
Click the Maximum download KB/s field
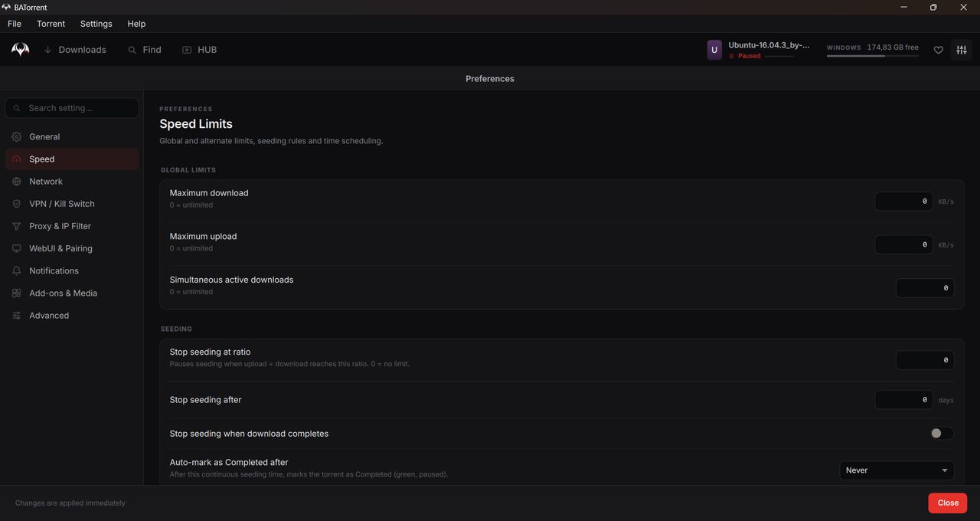(x=904, y=202)
